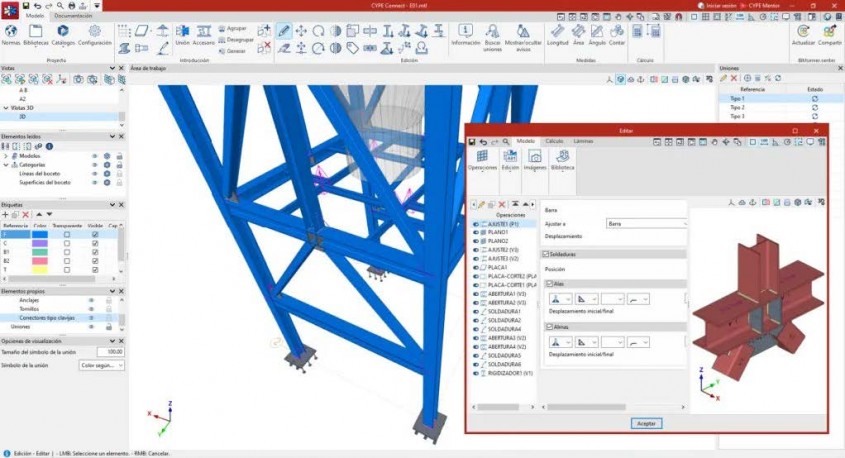Uncheck the Soldaduras checkbox
The width and height of the screenshot is (845, 458).
click(x=545, y=254)
